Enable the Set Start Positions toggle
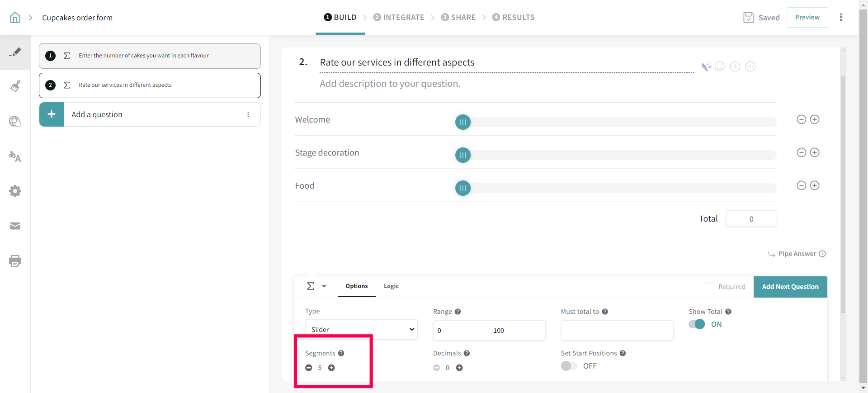Viewport: 868px width, 393px height. (569, 366)
